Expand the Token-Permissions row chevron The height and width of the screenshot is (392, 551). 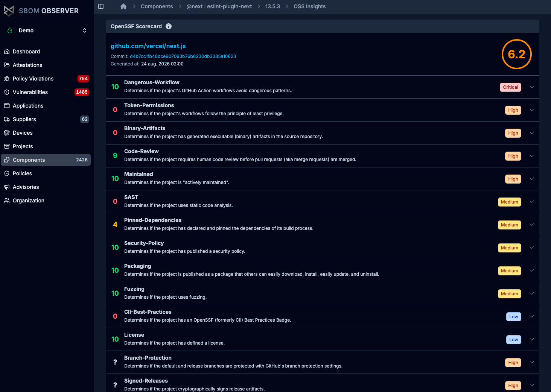(x=532, y=110)
